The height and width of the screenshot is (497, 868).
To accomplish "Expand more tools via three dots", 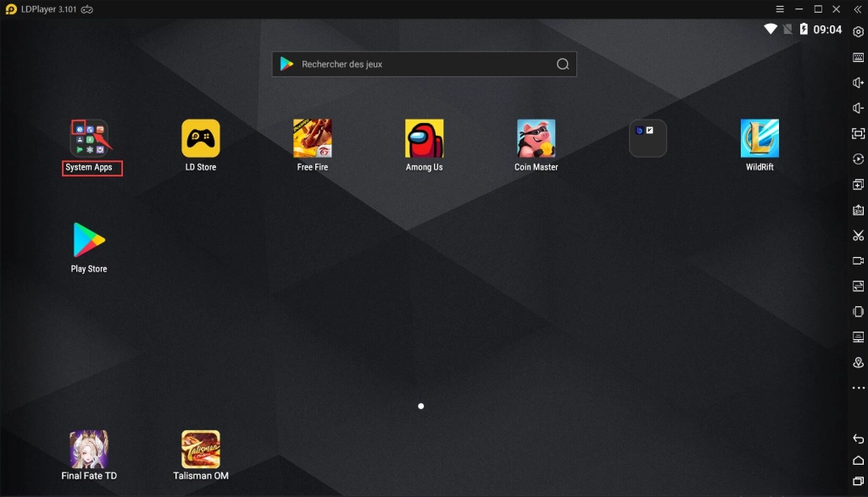I will click(858, 388).
